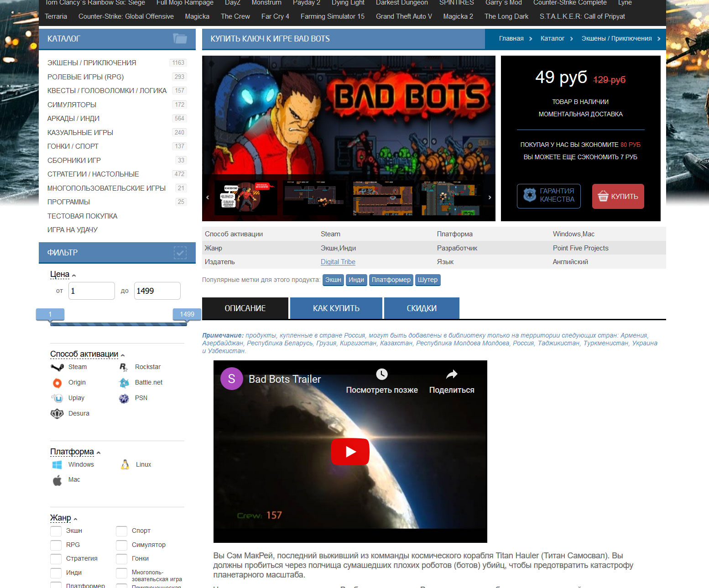709x588 pixels.
Task: Click the Купить buy button
Action: click(x=618, y=196)
